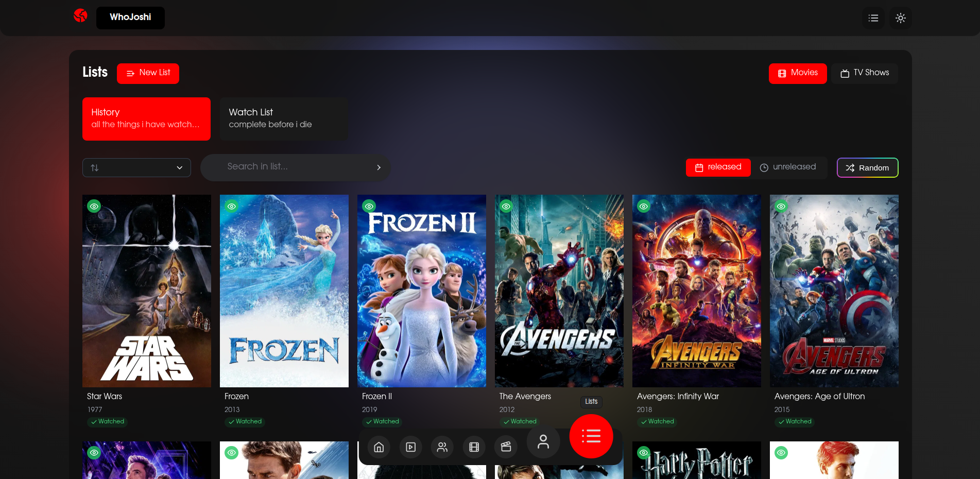Click Watched badge under Frozen 2013
This screenshot has width=980, height=479.
click(245, 422)
